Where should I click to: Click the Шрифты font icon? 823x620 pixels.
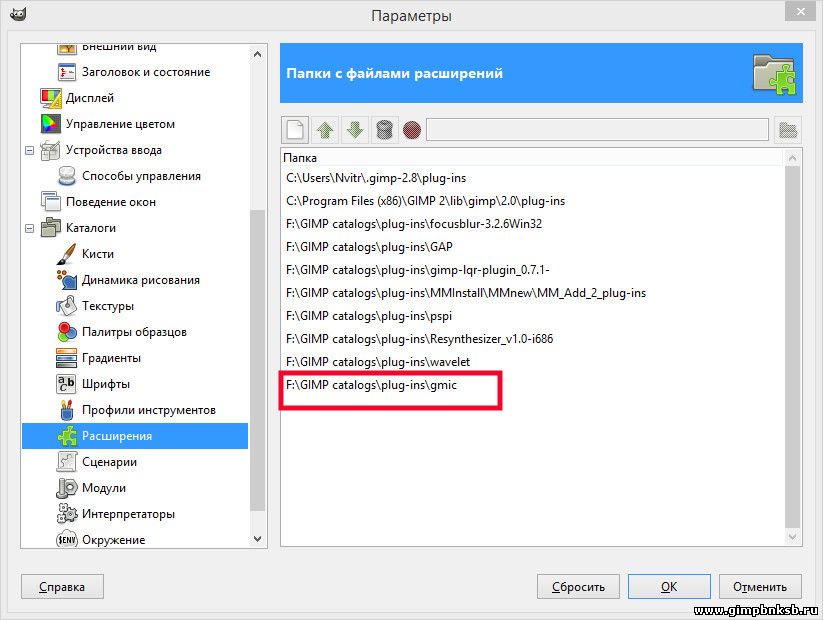(67, 384)
